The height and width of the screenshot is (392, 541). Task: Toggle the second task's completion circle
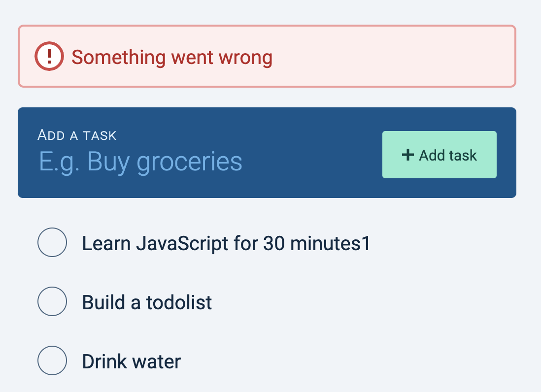pyautogui.click(x=52, y=301)
